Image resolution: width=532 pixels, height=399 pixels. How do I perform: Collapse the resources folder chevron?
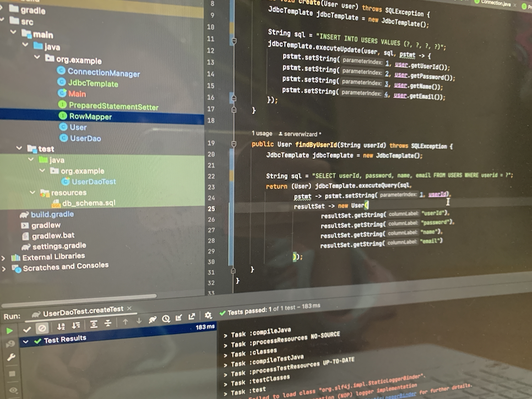tap(32, 192)
